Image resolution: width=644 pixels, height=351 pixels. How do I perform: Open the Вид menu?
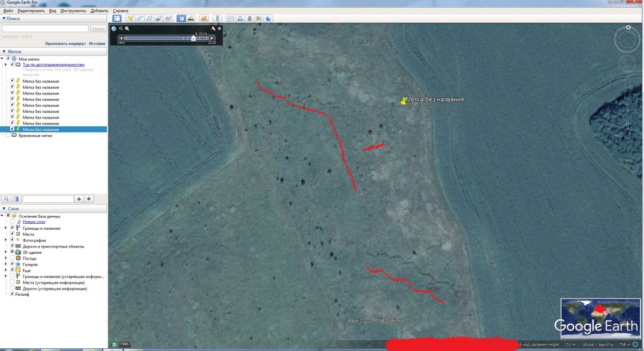pos(53,11)
